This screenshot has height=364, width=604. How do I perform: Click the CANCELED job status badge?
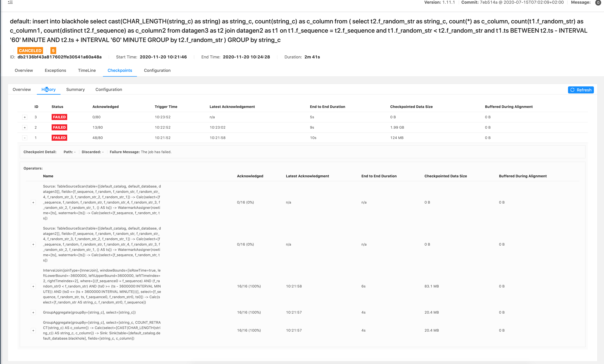coord(30,51)
